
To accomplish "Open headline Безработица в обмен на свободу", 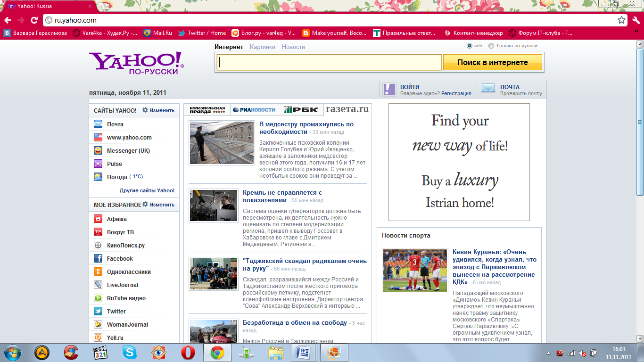I will [295, 322].
